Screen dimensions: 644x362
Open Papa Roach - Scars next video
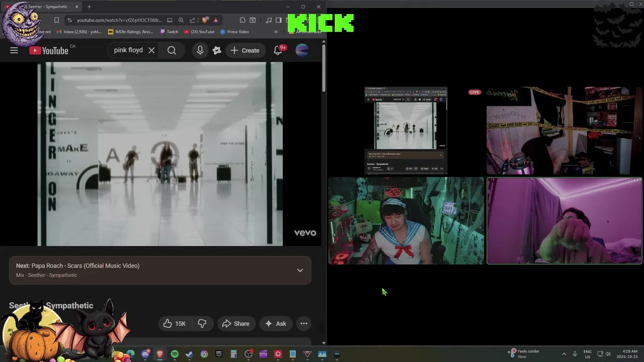pyautogui.click(x=77, y=265)
